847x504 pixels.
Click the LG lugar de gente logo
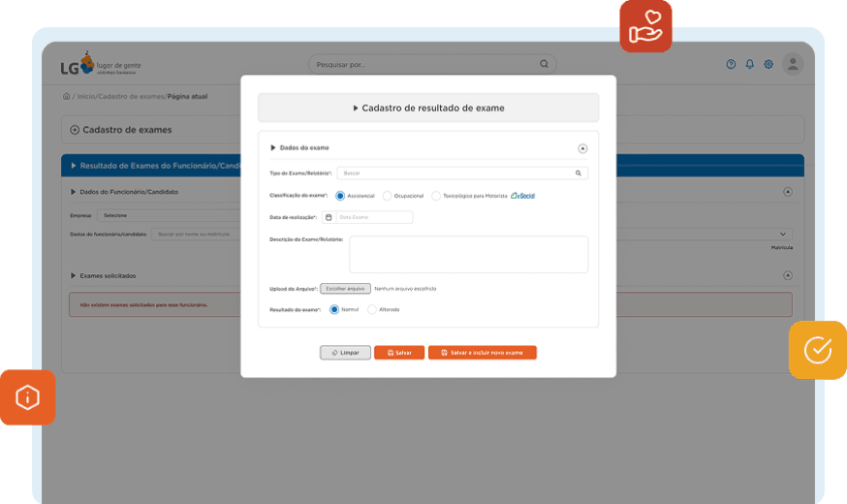point(98,66)
